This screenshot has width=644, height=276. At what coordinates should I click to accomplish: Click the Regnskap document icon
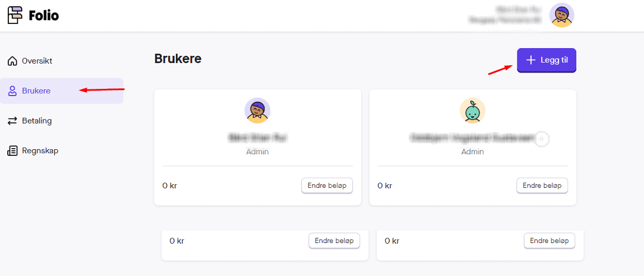click(12, 151)
